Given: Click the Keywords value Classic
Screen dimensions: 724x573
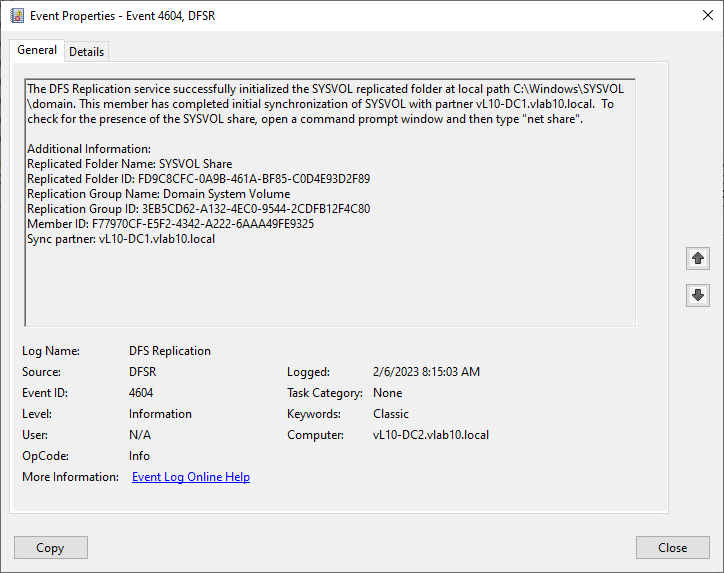Looking at the screenshot, I should pos(391,414).
